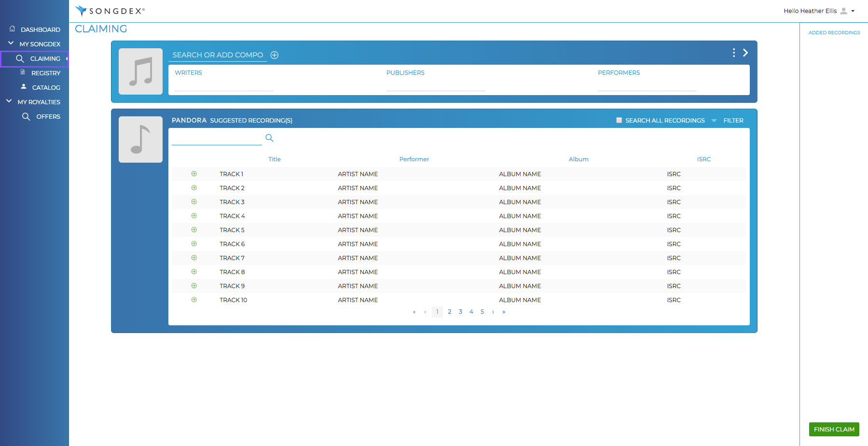
Task: Go to next page with single arrow
Action: coord(493,312)
